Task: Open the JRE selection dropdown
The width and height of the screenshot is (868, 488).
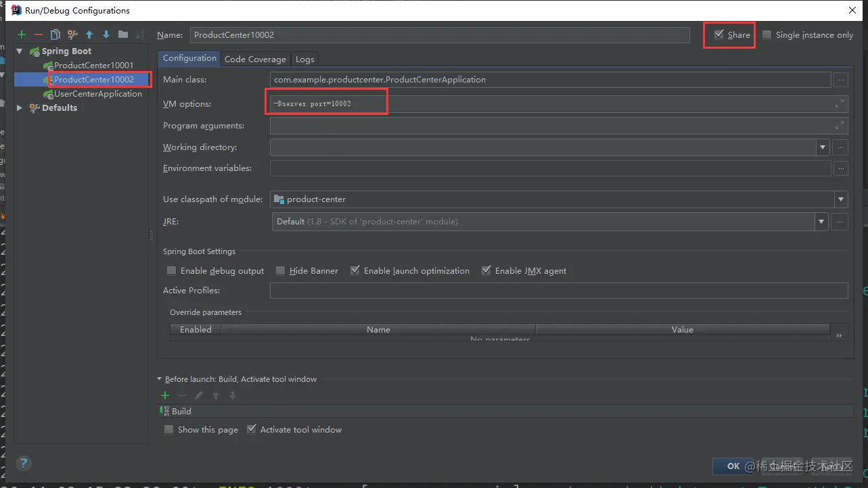Action: pos(822,221)
